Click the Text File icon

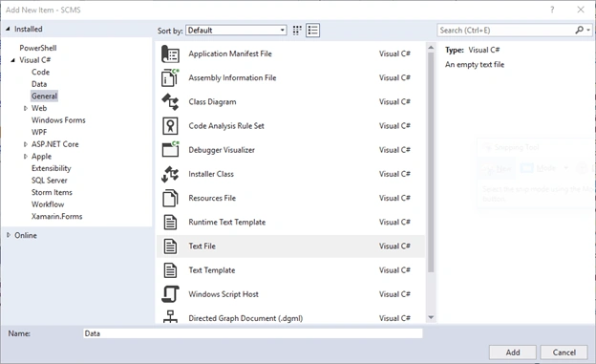coord(170,246)
